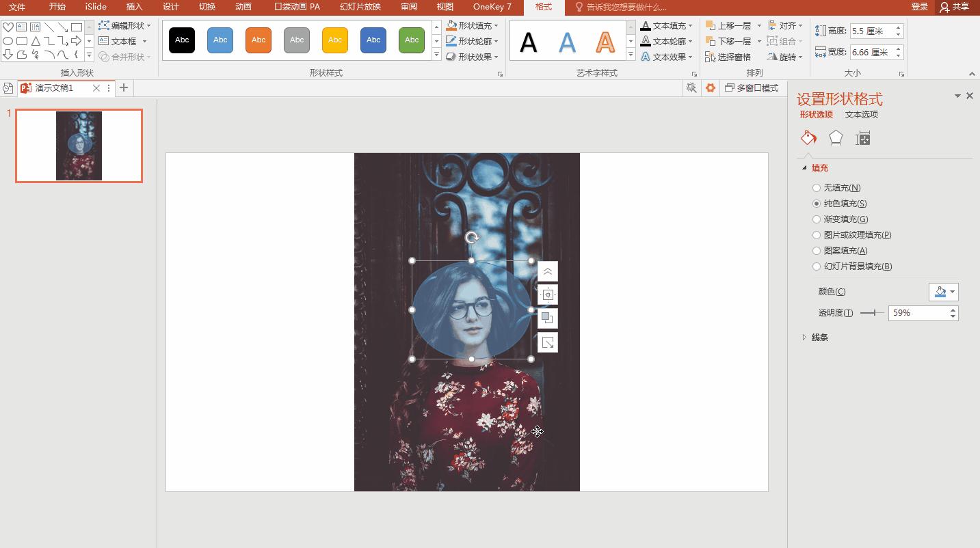The width and height of the screenshot is (980, 548).
Task: Apply the black WordArt A style
Action: (x=528, y=42)
